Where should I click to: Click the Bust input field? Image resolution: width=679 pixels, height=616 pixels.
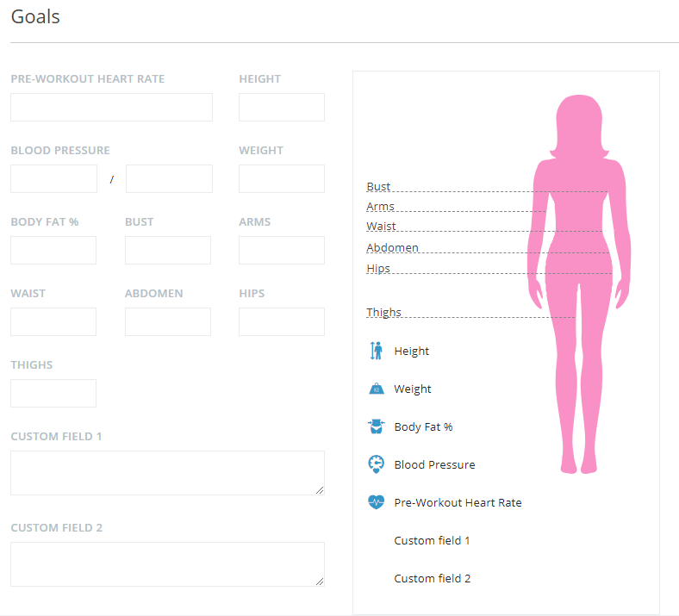point(168,250)
